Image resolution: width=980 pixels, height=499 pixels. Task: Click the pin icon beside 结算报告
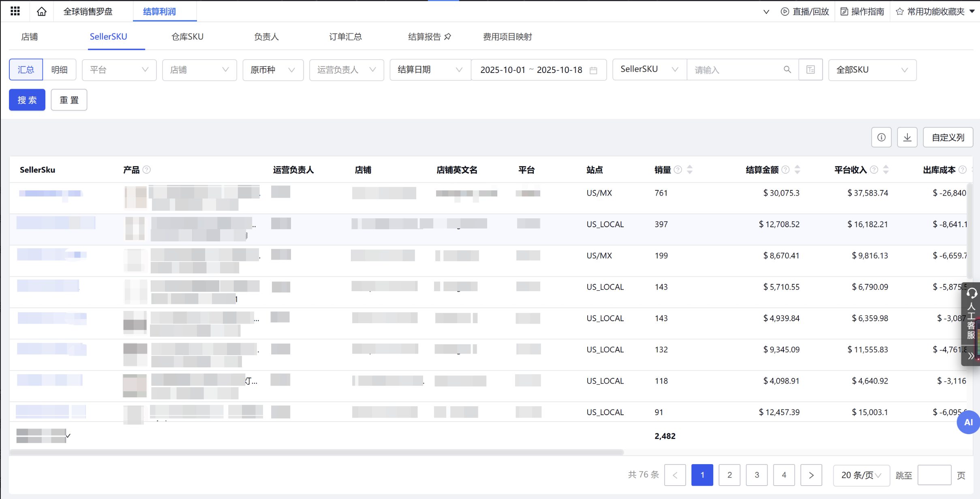tap(447, 36)
